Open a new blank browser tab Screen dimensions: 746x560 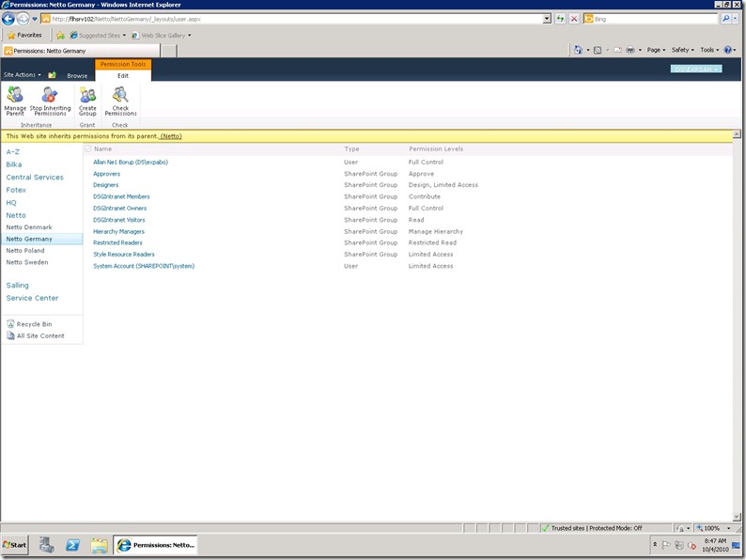(x=168, y=51)
